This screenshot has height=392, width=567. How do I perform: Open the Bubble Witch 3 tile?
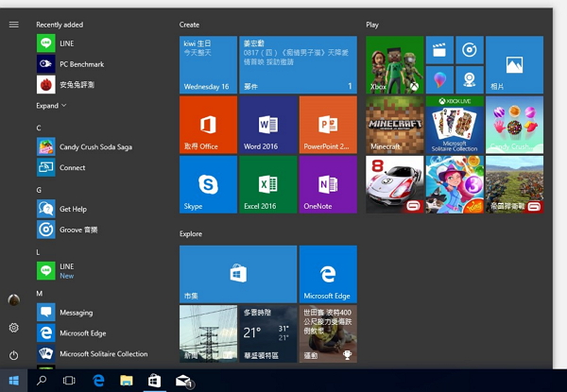(x=455, y=184)
